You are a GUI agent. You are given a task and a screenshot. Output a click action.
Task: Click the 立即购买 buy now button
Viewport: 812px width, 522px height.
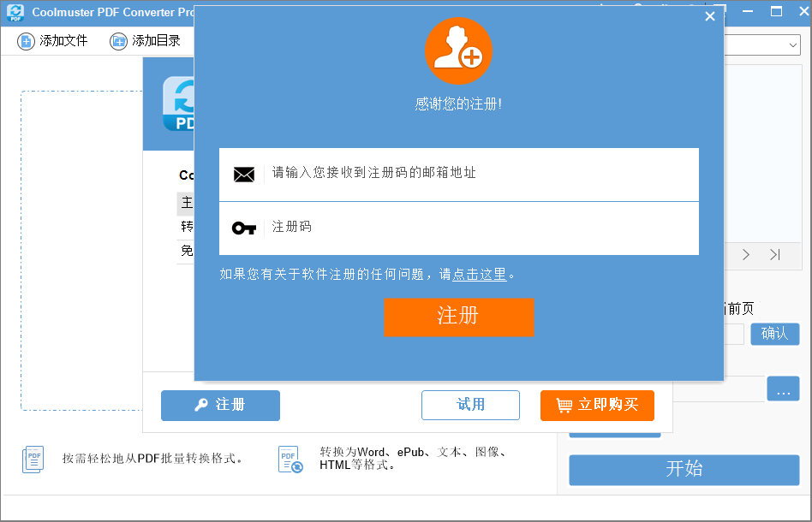pyautogui.click(x=597, y=405)
